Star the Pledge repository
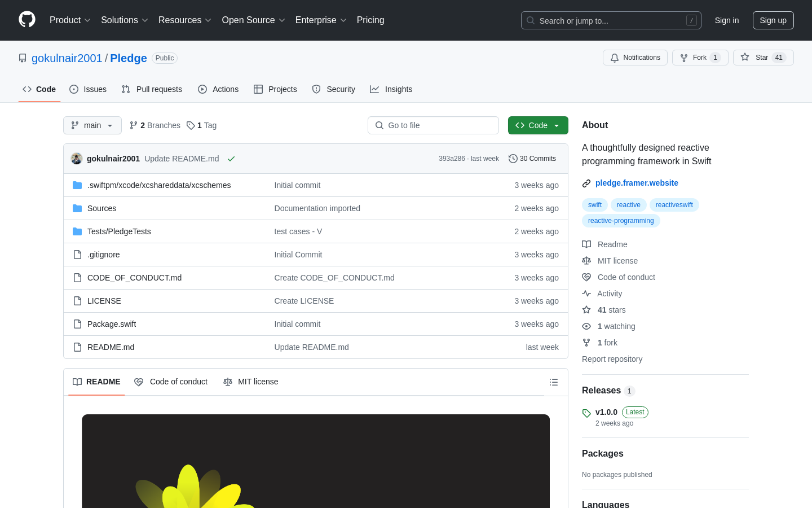 click(x=763, y=58)
